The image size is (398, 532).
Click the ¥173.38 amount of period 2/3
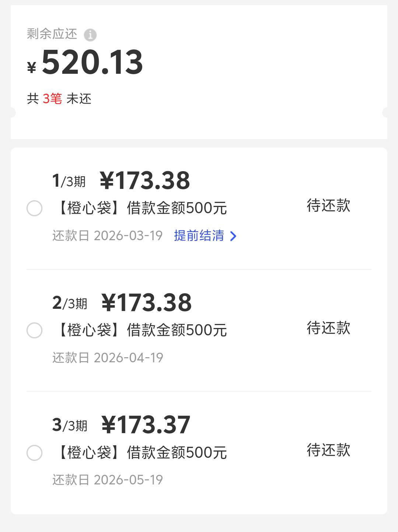146,303
